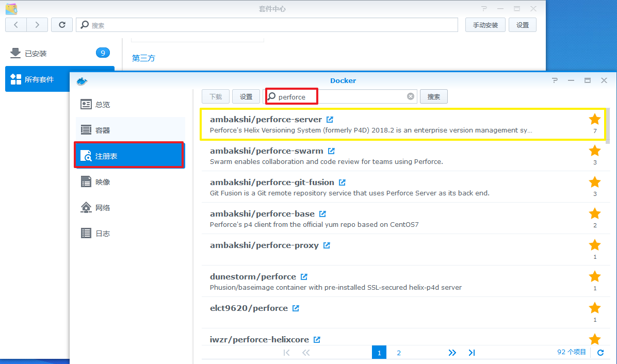Click 设置 settings button in Package Center
The height and width of the screenshot is (364, 617).
[x=523, y=25]
